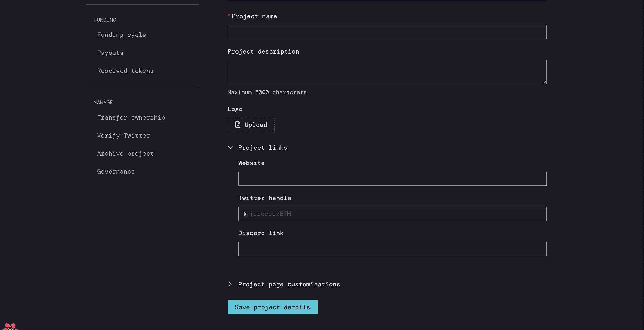Click Save project details button
Viewport: 644px width, 330px height.
click(x=272, y=307)
